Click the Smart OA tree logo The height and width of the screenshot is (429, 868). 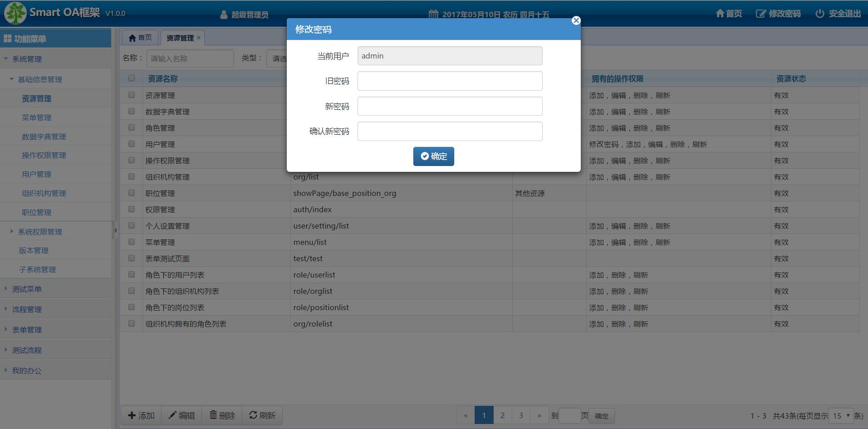click(x=15, y=13)
